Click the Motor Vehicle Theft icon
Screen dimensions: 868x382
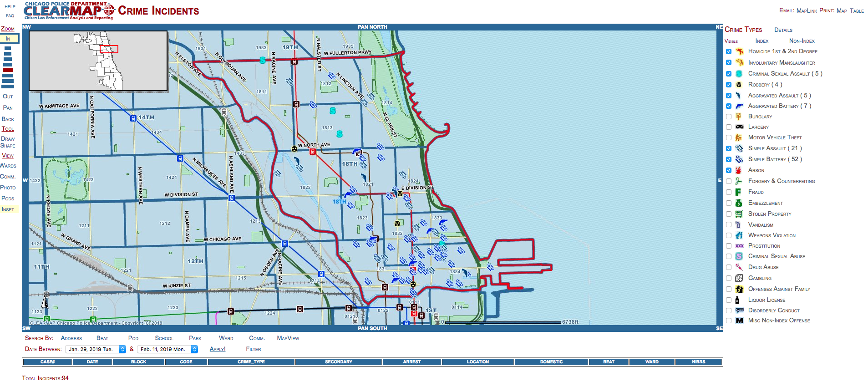click(x=739, y=138)
